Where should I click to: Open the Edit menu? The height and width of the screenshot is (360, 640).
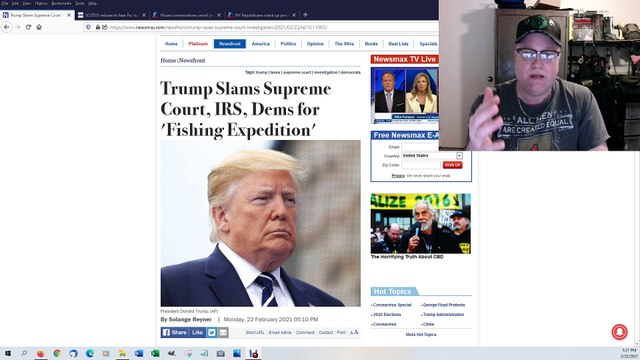(x=15, y=3)
